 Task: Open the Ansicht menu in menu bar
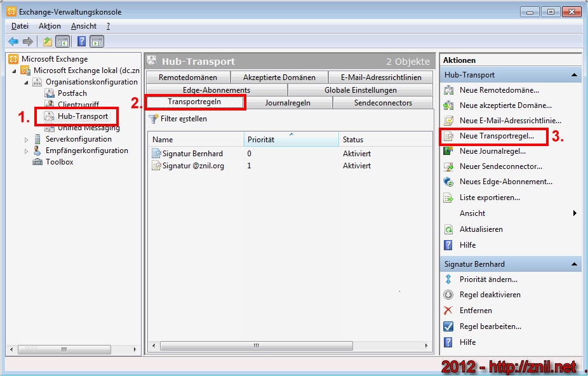84,26
